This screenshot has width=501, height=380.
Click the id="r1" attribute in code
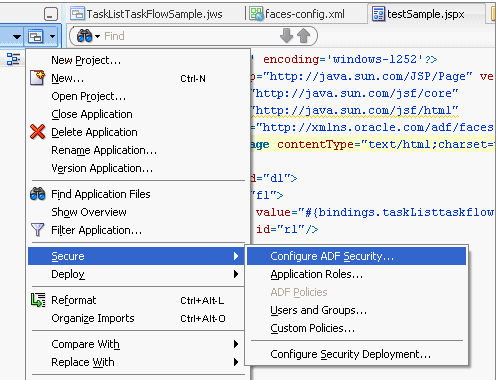(280, 229)
